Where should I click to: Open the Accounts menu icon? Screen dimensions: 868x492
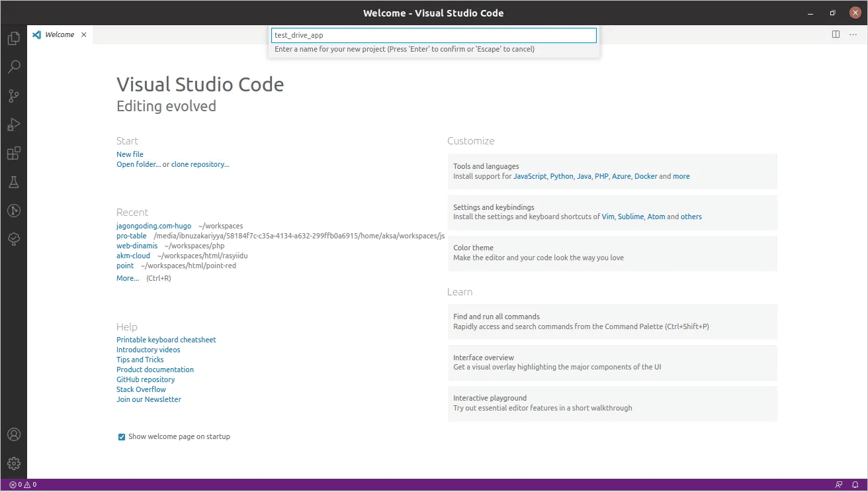coord(13,434)
